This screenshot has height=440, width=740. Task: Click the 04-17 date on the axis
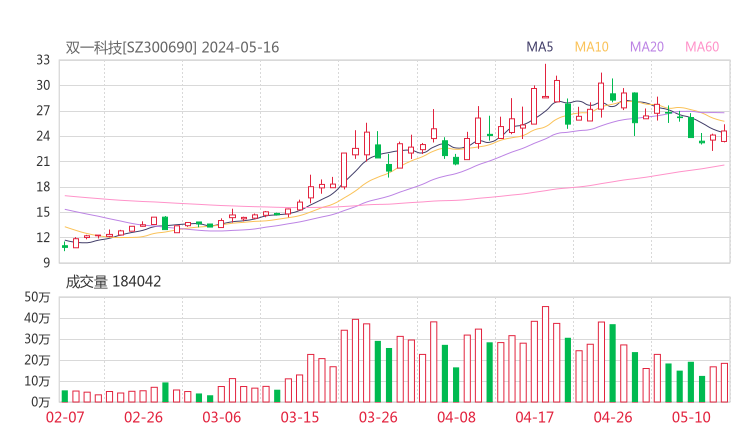[x=534, y=417]
